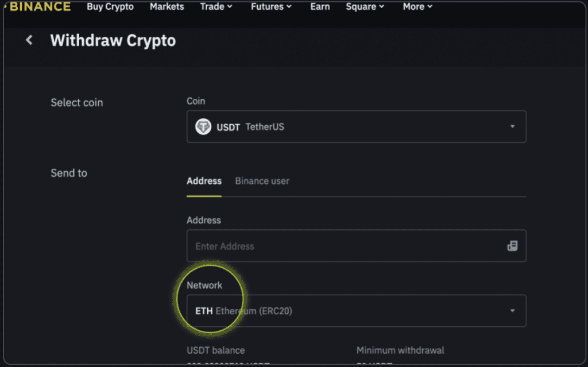Open address book icon in Address field
Viewport: 588px width, 367px height.
(512, 246)
